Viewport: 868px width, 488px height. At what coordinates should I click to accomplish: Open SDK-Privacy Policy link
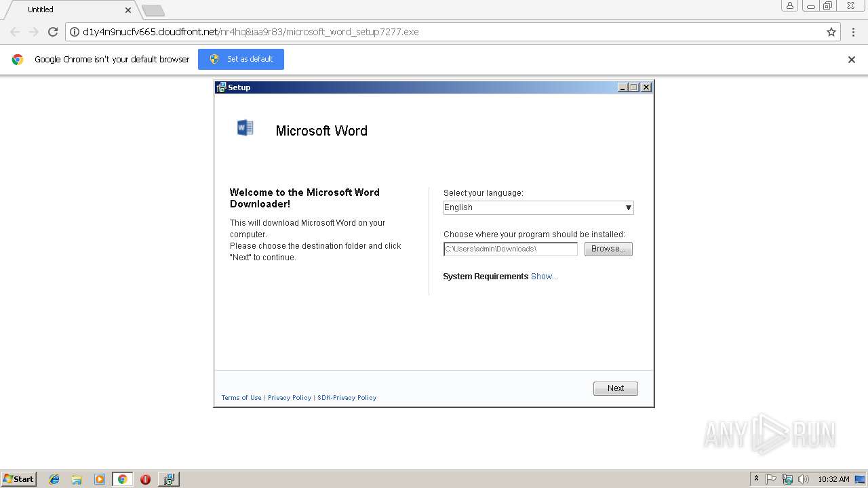347,398
